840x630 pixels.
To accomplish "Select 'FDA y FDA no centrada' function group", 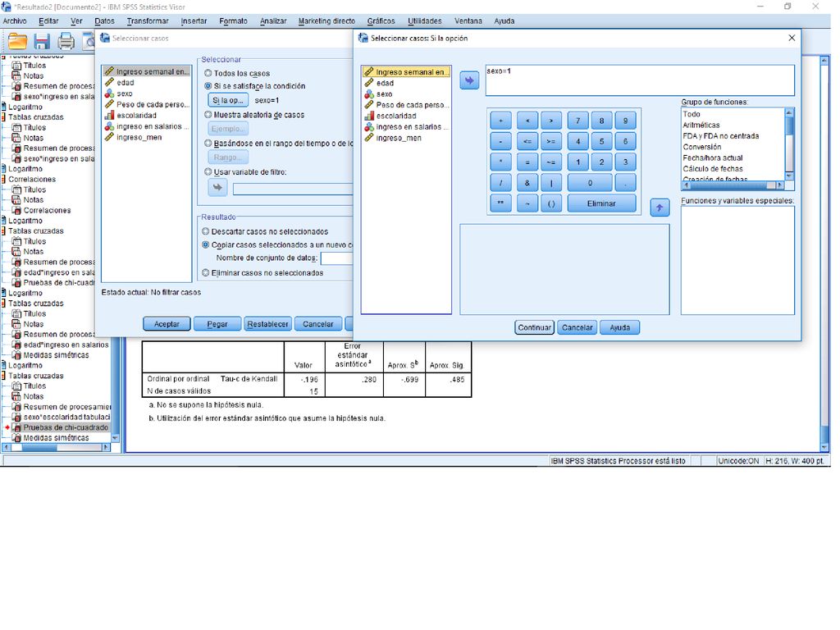I will [x=720, y=136].
